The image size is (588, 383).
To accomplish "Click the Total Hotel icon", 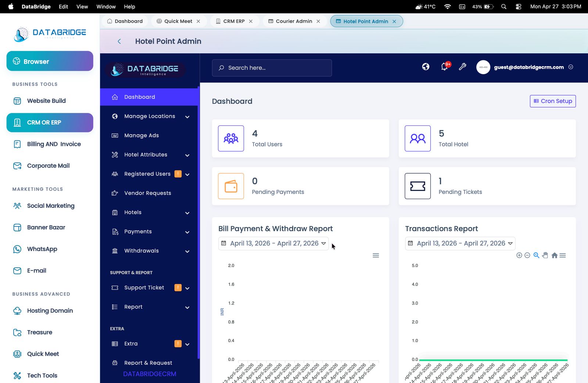I will point(417,138).
